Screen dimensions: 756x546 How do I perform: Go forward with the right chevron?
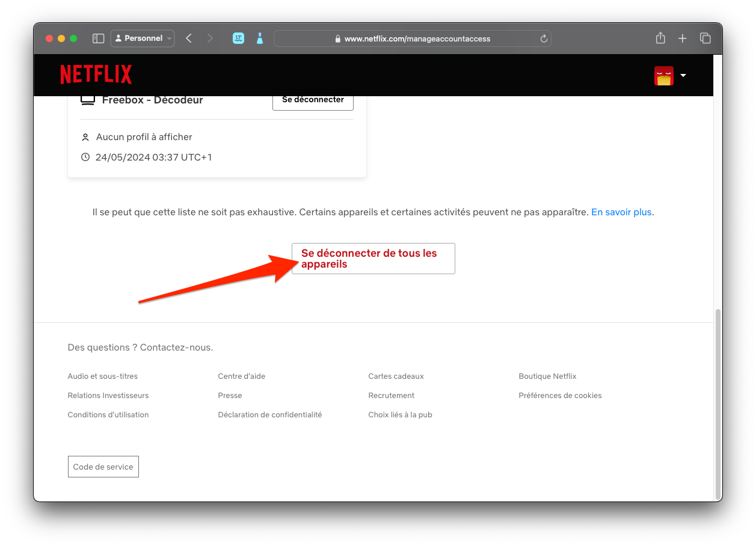point(210,38)
